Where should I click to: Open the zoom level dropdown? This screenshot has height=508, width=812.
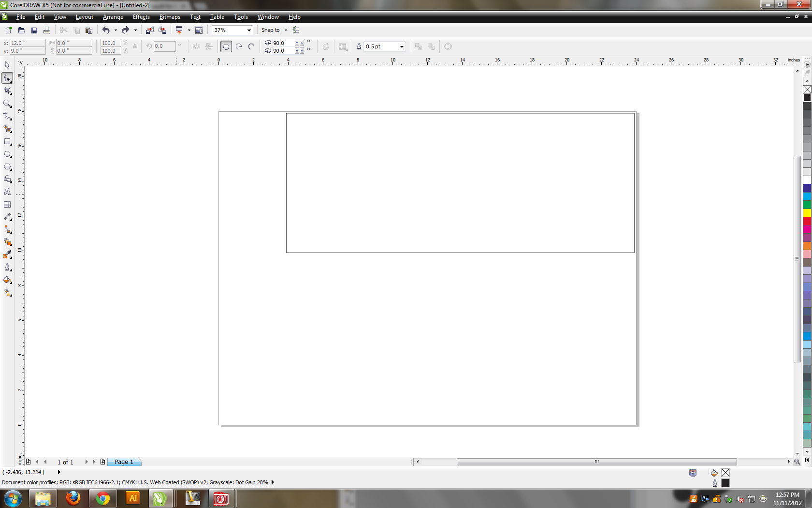249,30
